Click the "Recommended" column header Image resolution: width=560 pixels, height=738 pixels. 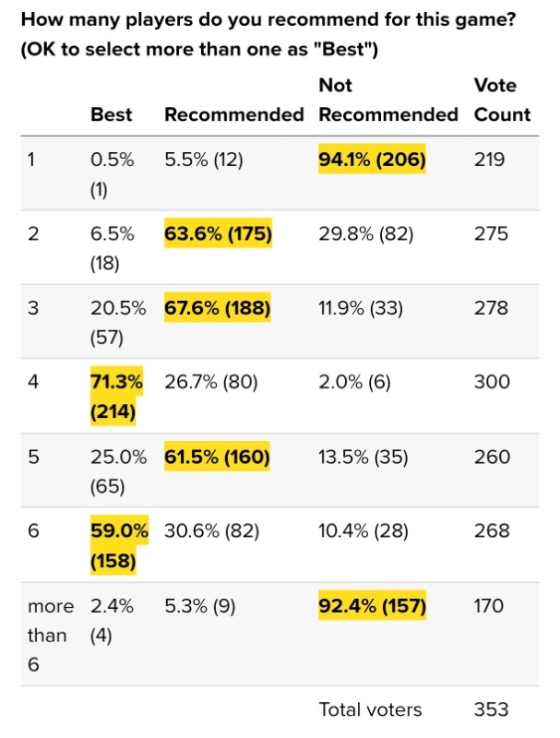pyautogui.click(x=233, y=115)
